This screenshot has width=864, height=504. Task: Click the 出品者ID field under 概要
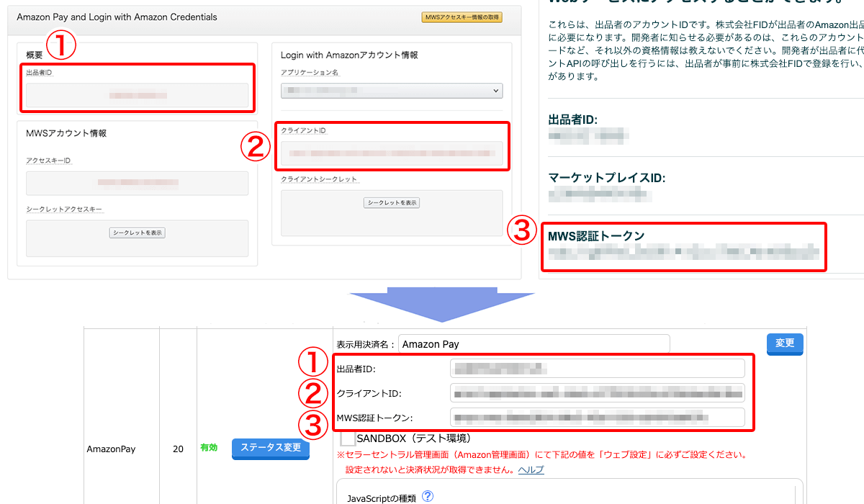tap(137, 95)
